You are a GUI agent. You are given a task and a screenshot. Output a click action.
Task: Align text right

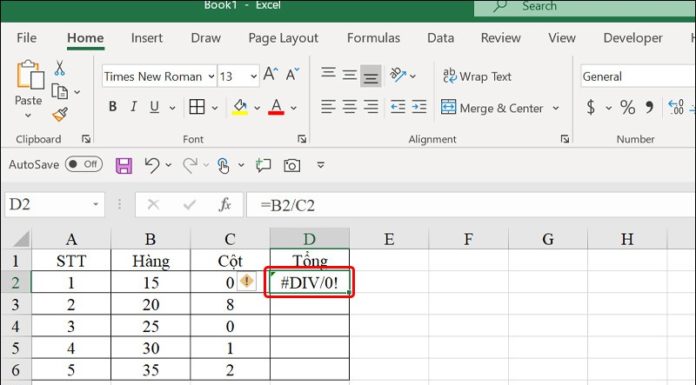point(371,107)
